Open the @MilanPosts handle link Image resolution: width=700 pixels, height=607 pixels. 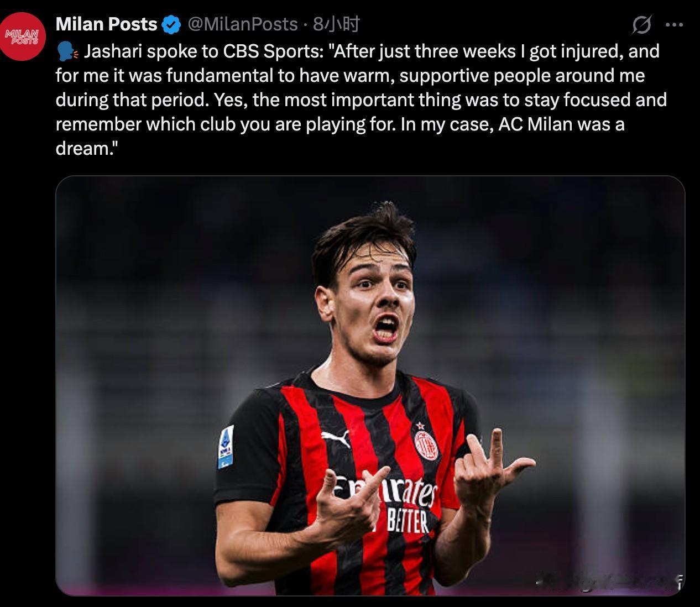click(243, 24)
